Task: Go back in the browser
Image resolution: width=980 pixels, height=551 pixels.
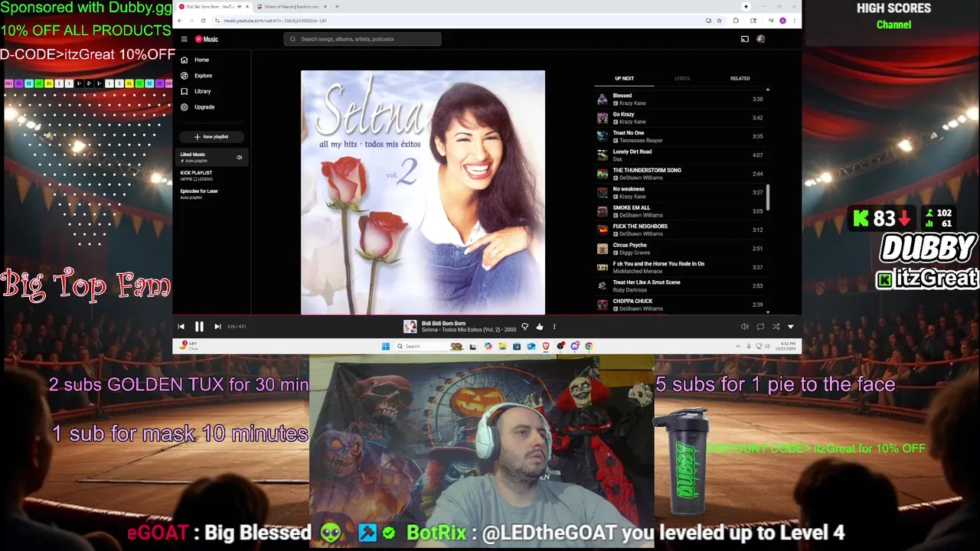Action: pyautogui.click(x=181, y=21)
